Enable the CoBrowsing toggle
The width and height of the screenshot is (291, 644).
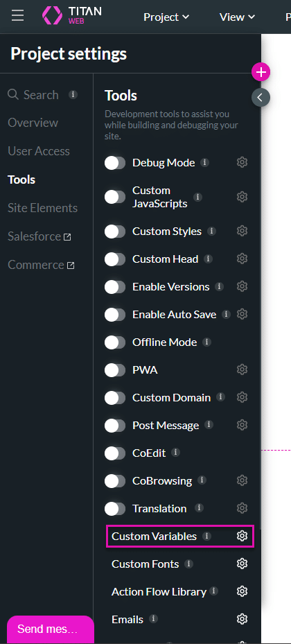(x=115, y=480)
